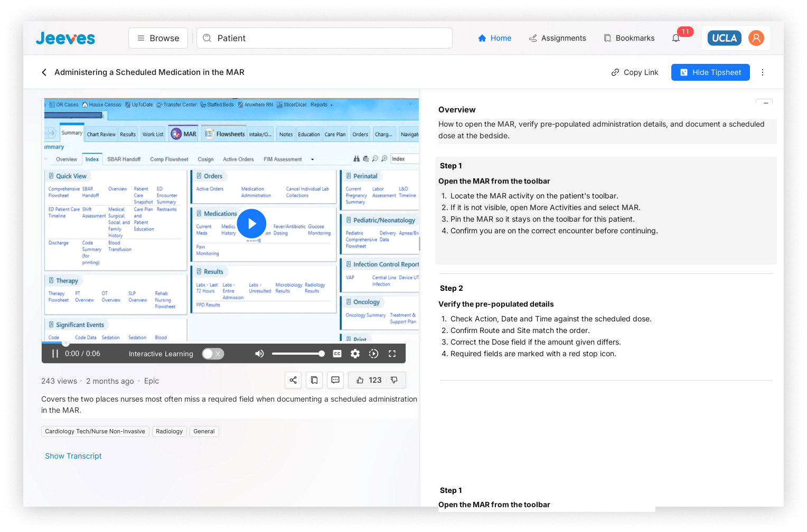Screen dimensions: 807x532
Task: Select 'Verify the pre-populated details' heading
Action: click(x=496, y=304)
